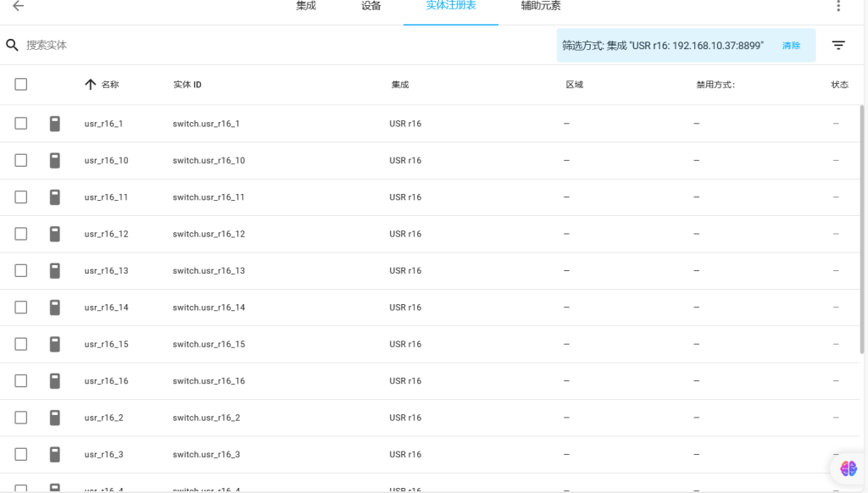Click the switch icon for usr_r16_1
The height and width of the screenshot is (493, 868).
pos(55,124)
